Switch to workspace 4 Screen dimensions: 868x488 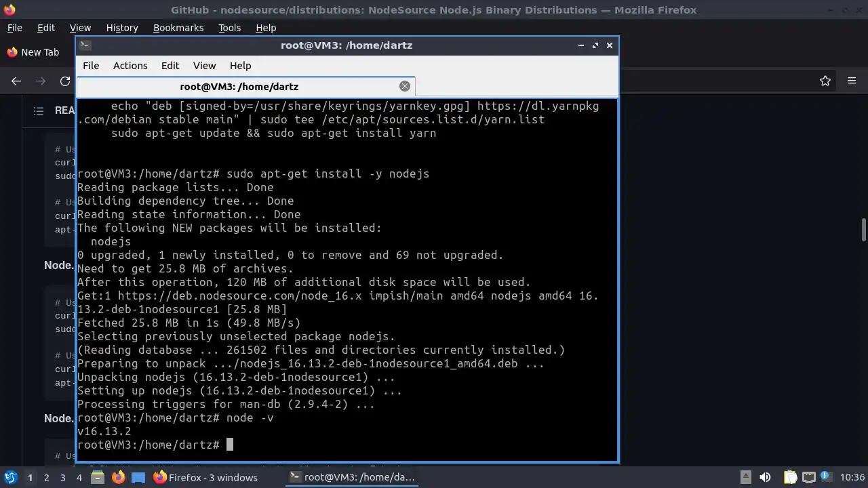click(x=79, y=478)
